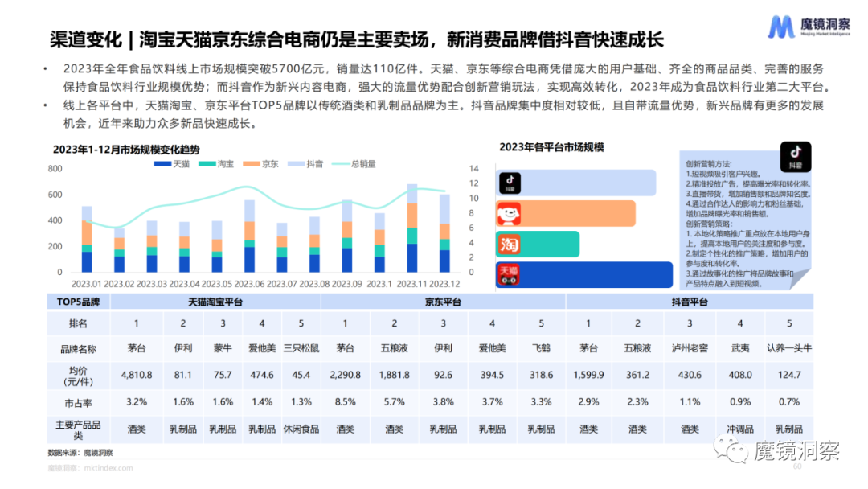The image size is (868, 489).
Task: Click the 市占率 row label
Action: 78,403
